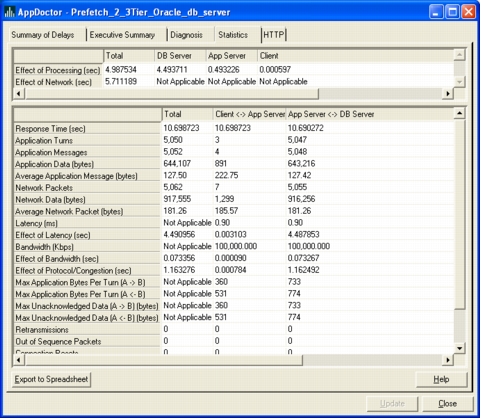Image resolution: width=482 pixels, height=419 pixels.
Task: Click DB Server processing value 4.493711
Action: pos(172,70)
